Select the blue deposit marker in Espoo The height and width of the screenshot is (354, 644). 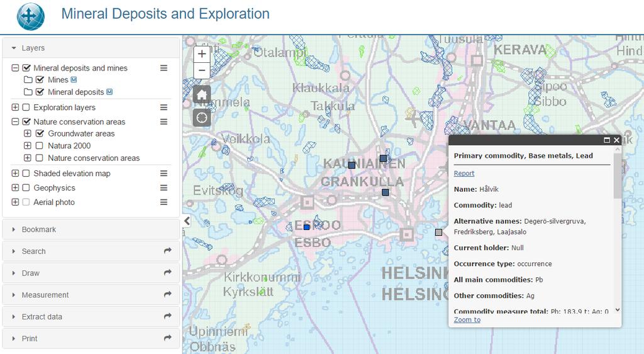point(306,227)
